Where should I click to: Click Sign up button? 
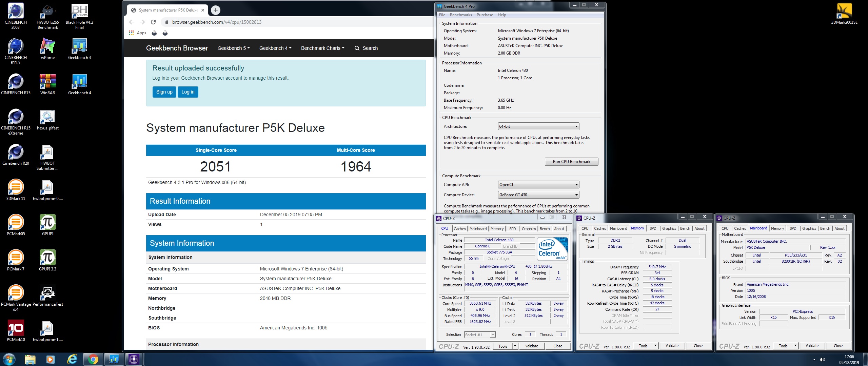point(164,92)
